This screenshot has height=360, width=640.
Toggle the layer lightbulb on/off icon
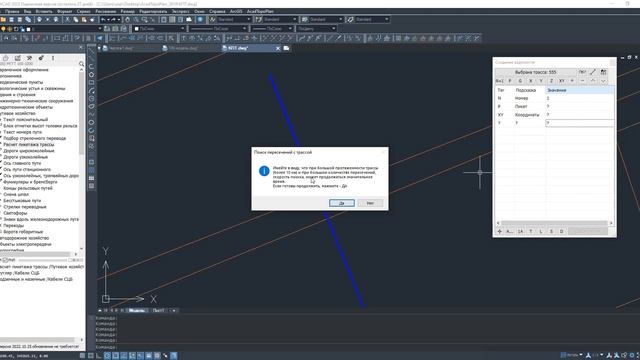click(3, 29)
